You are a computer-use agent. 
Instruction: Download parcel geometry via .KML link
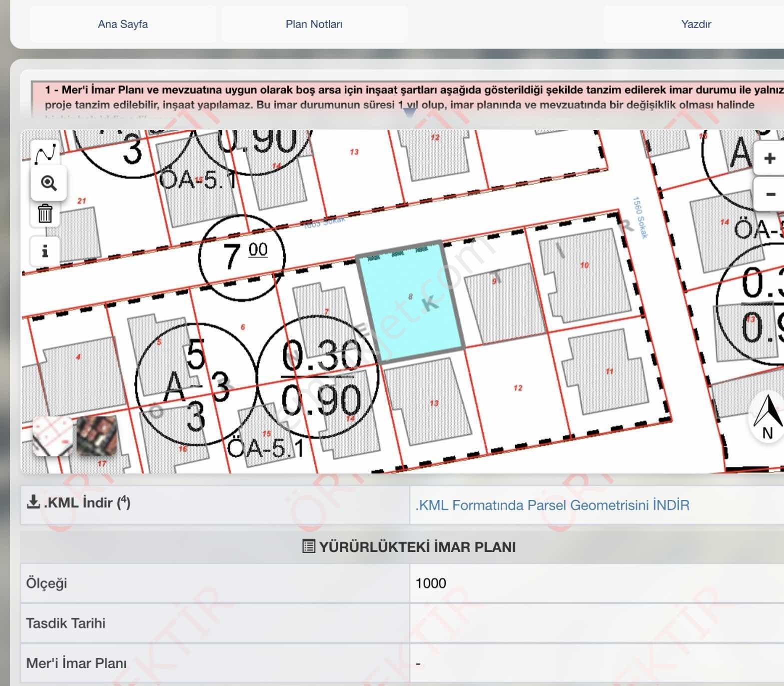pyautogui.click(x=552, y=505)
